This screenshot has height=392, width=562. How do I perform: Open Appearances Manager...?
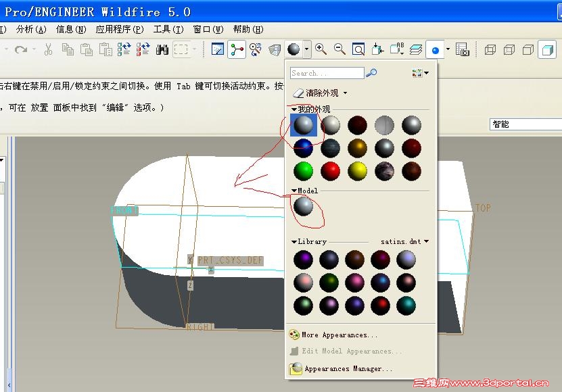point(340,369)
